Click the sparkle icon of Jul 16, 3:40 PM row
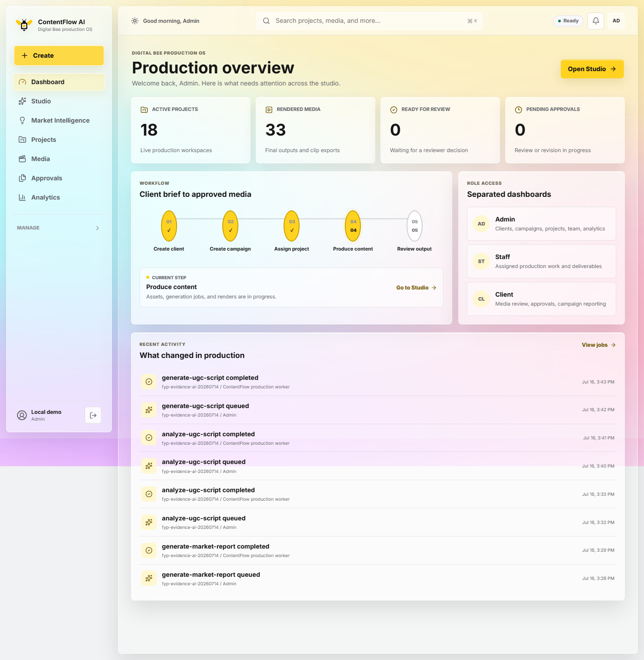The width and height of the screenshot is (644, 660). (149, 466)
